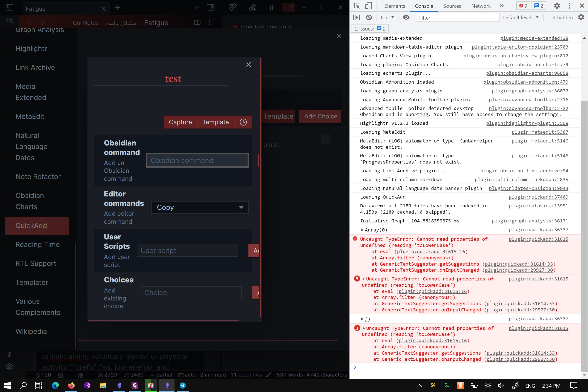This screenshot has height=392, width=588.
Task: Open the tag pane hash icon
Action: [271, 7]
